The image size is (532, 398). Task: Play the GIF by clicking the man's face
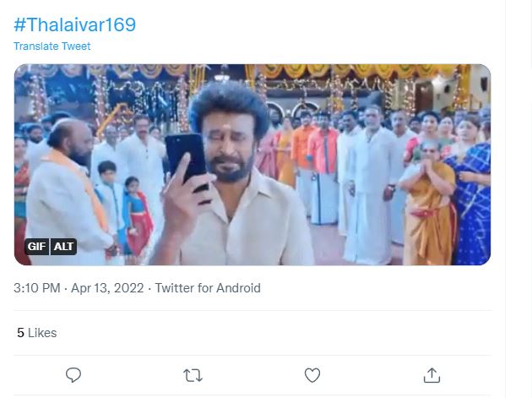[x=226, y=134]
